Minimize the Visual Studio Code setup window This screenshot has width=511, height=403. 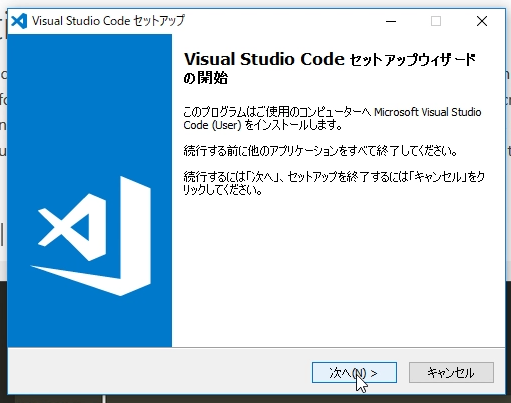[x=391, y=21]
